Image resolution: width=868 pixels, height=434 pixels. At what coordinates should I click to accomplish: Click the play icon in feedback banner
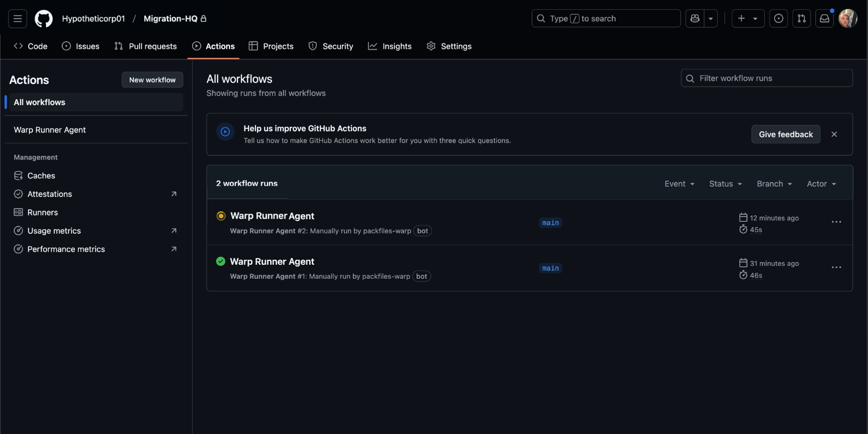225,132
